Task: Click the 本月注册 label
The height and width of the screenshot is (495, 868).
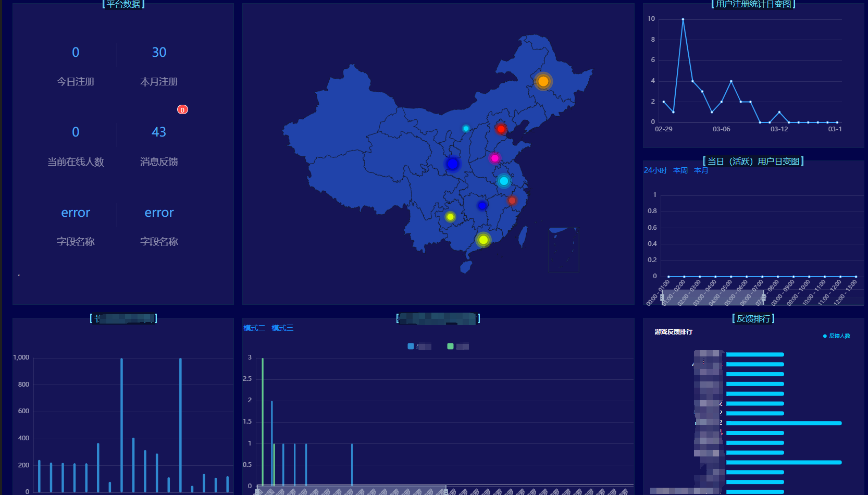Action: [159, 82]
